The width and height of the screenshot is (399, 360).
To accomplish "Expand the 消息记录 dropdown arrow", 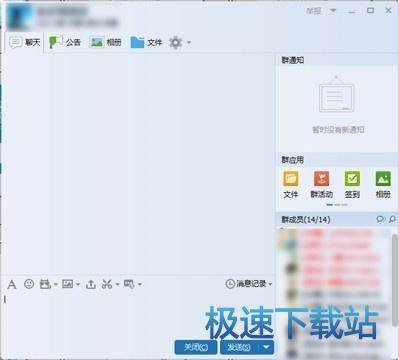I will [270, 284].
